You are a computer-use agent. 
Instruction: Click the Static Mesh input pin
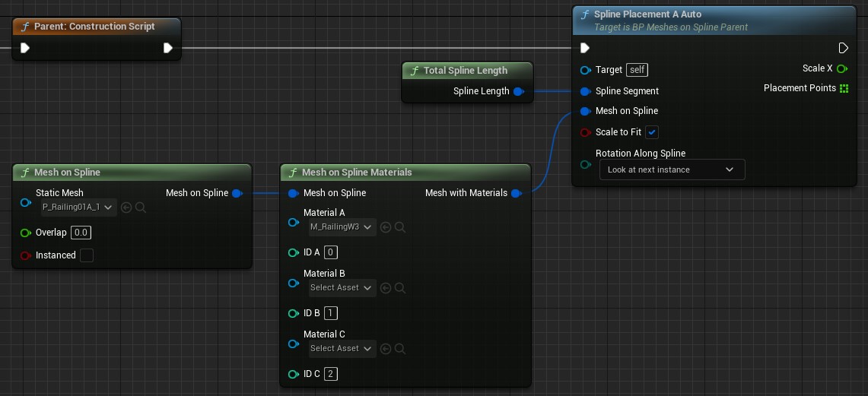click(26, 203)
